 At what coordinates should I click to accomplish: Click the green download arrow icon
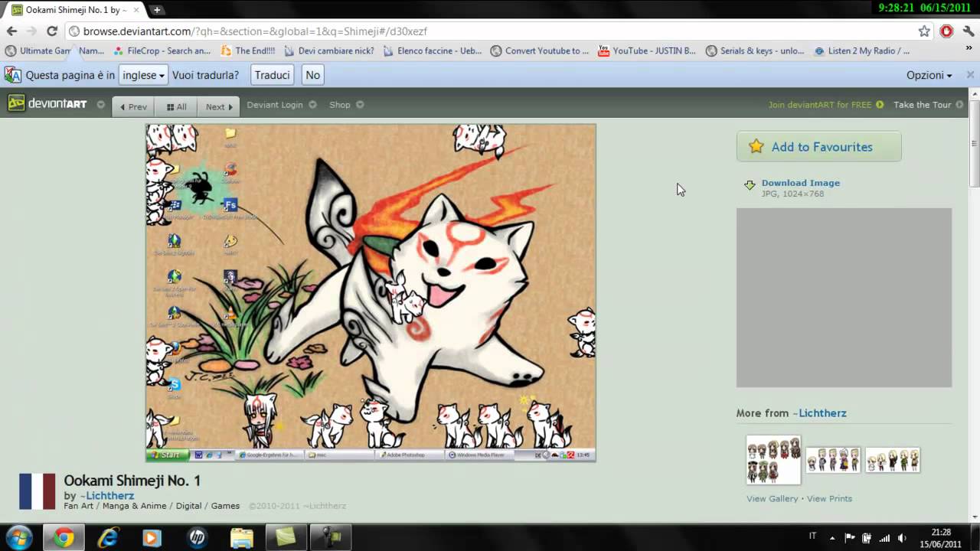750,185
